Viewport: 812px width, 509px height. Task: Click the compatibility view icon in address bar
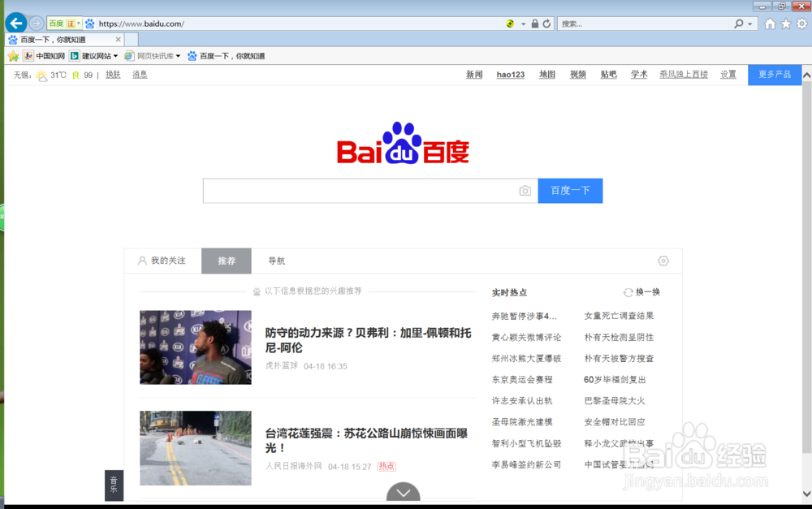tap(510, 24)
